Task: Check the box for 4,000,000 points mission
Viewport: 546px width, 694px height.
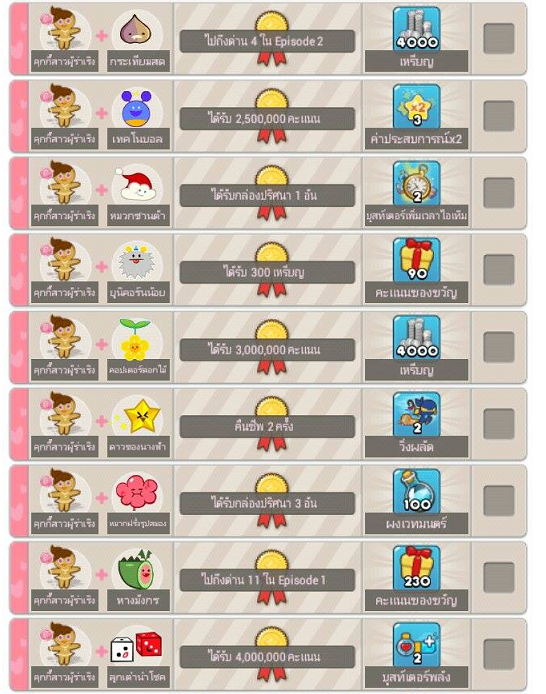Action: pyautogui.click(x=499, y=654)
